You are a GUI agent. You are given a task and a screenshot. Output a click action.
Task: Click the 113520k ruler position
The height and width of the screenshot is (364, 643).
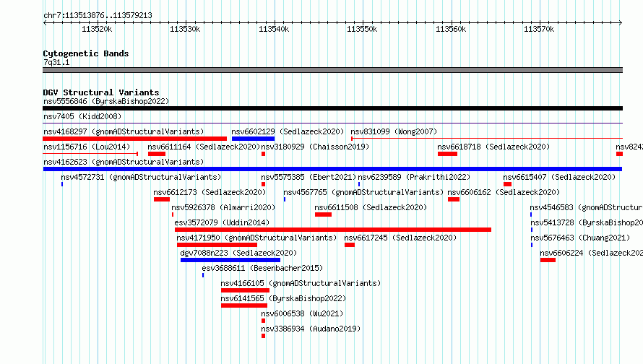(x=97, y=29)
